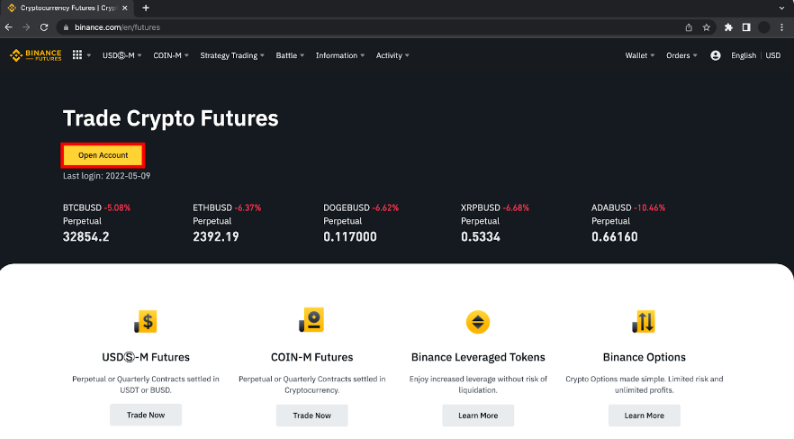Click the Binance Leveraged Tokens heading
The width and height of the screenshot is (794, 439).
pos(478,357)
